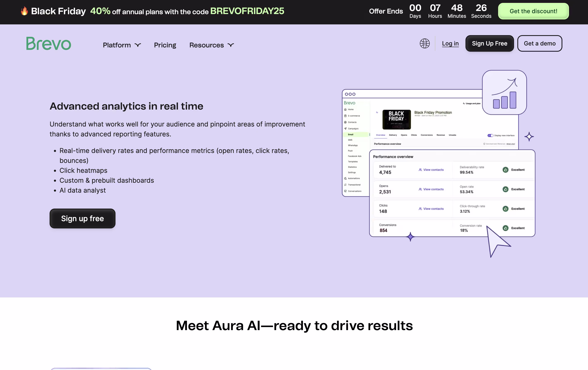Select the E-commerce icon in the sidebar

(345, 116)
